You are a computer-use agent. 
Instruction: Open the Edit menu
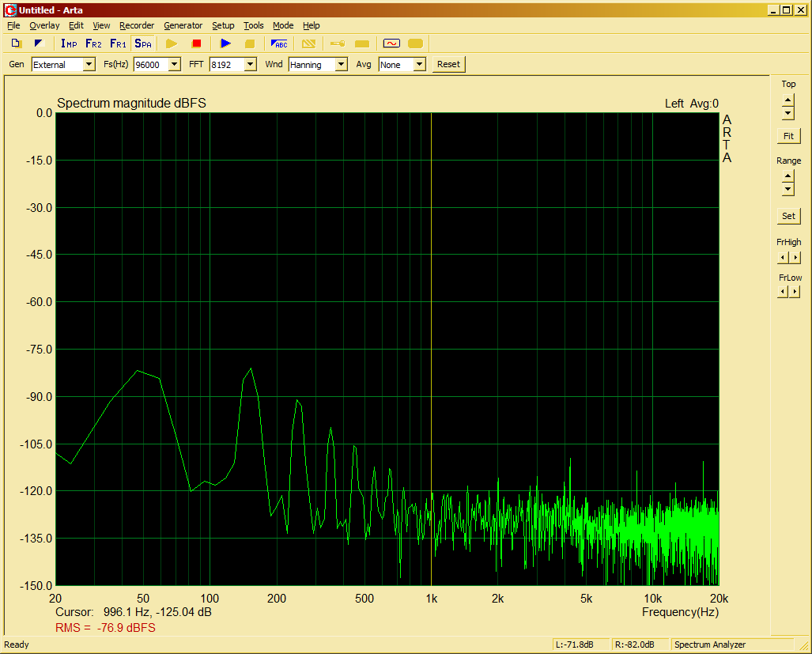tap(76, 25)
